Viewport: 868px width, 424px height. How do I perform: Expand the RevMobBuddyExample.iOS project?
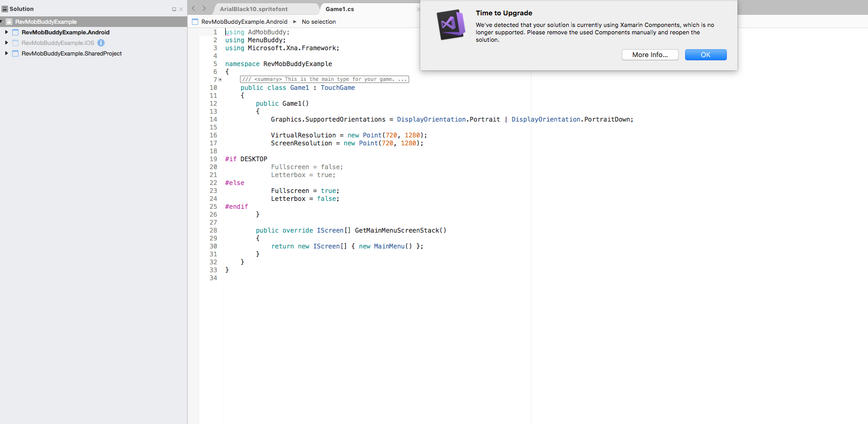coord(6,43)
